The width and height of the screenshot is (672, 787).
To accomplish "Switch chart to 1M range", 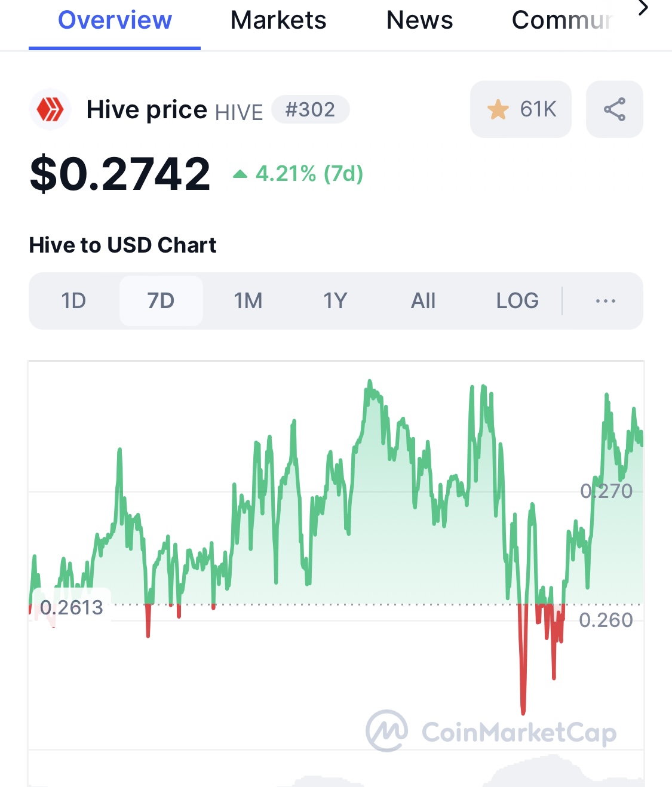I will pyautogui.click(x=248, y=301).
